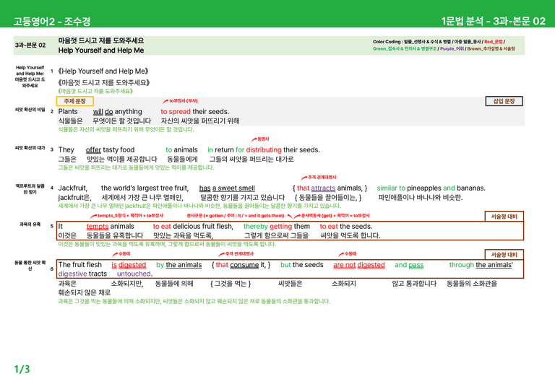The width and height of the screenshot is (555, 392).
Task: Click the red arrow beside 동명사 annotation
Action: 254,139
